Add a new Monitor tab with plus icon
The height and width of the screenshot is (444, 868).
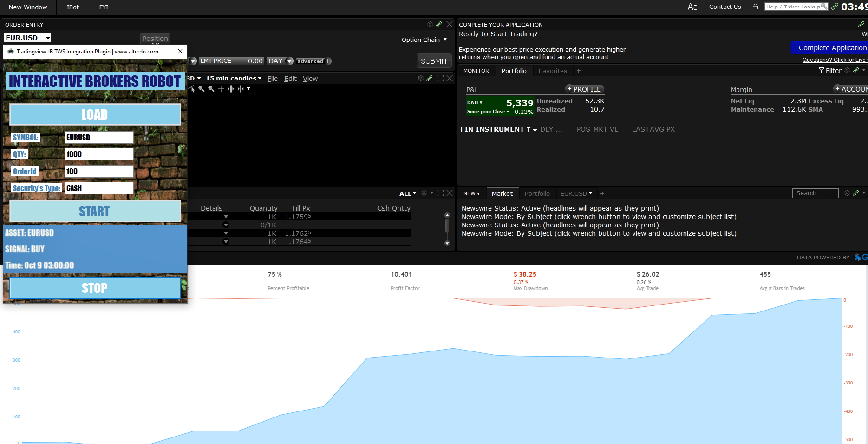(579, 71)
